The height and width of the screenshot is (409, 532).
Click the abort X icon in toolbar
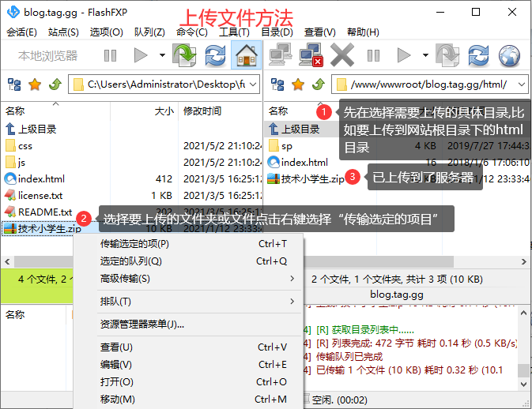(x=342, y=55)
